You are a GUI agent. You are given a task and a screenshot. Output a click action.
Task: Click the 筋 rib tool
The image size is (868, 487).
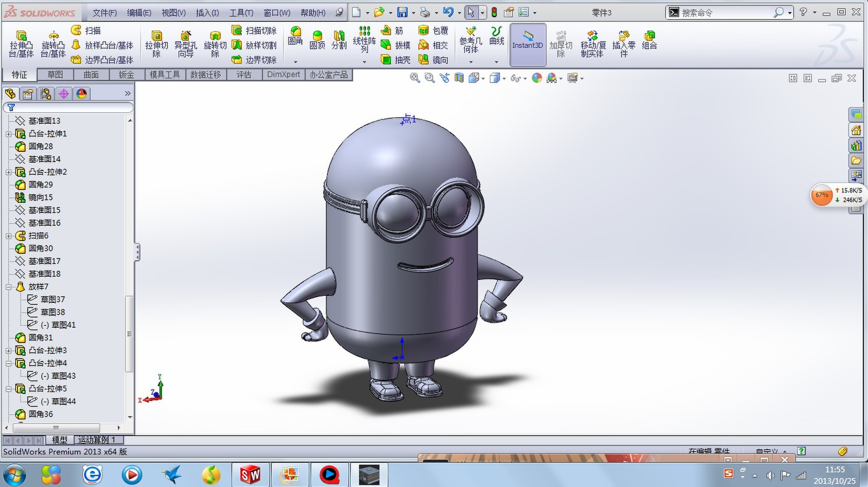[x=392, y=30]
